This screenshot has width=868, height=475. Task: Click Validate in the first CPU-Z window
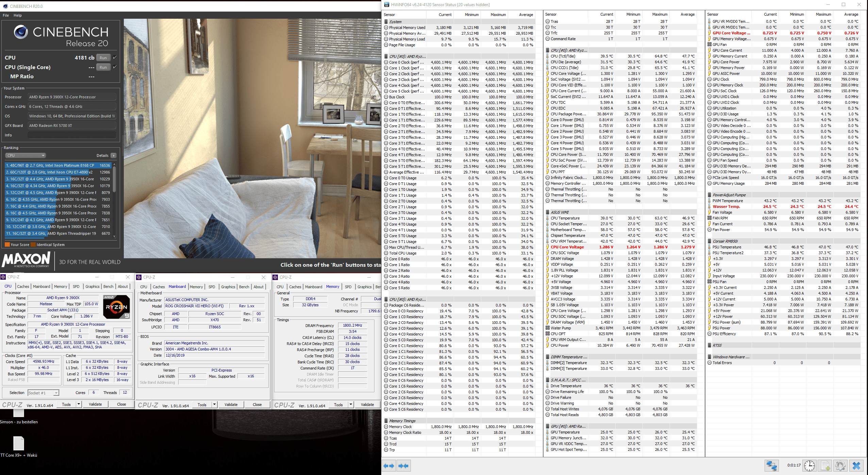pos(95,404)
